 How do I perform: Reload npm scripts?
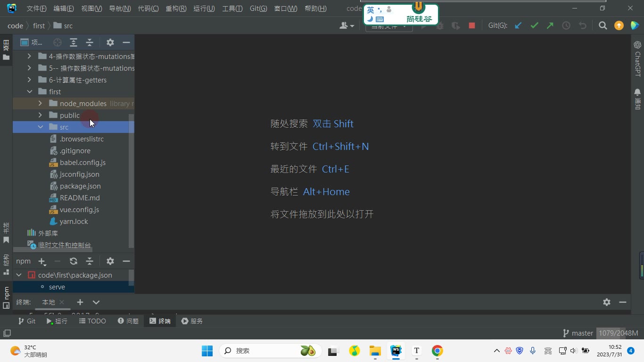74,261
